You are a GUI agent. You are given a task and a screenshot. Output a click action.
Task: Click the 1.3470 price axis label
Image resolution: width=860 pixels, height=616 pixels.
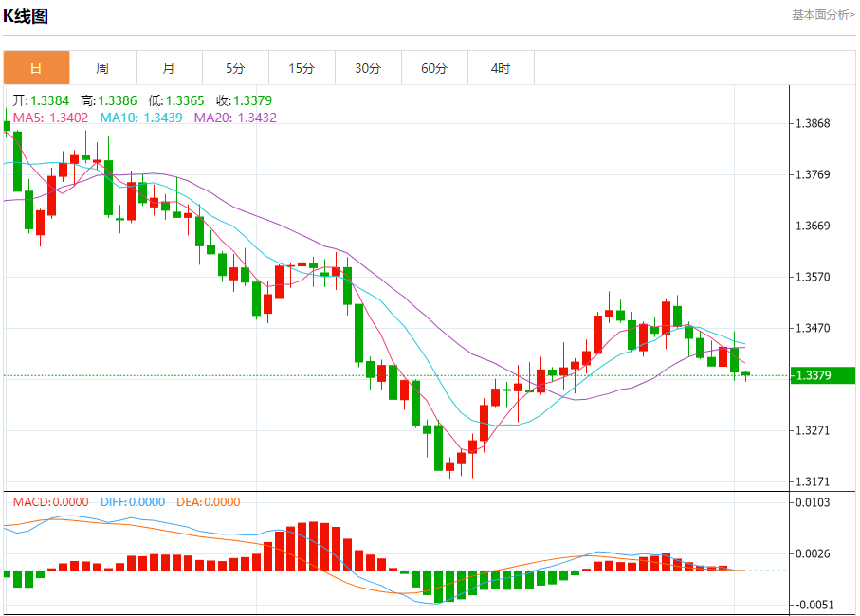click(x=813, y=328)
